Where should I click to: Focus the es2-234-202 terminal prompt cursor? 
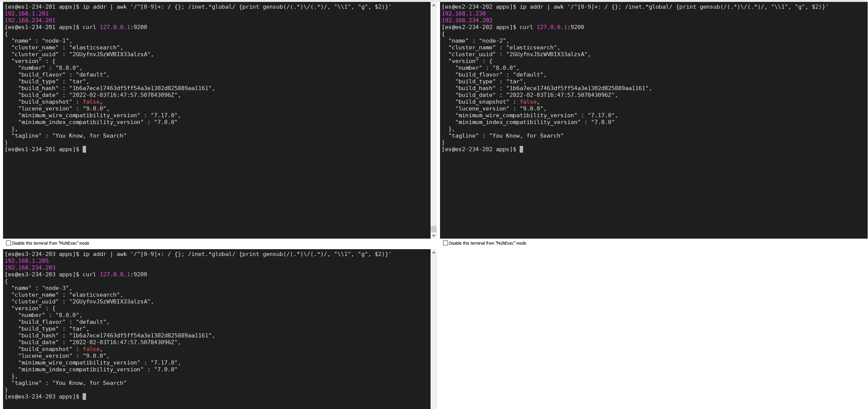[521, 149]
